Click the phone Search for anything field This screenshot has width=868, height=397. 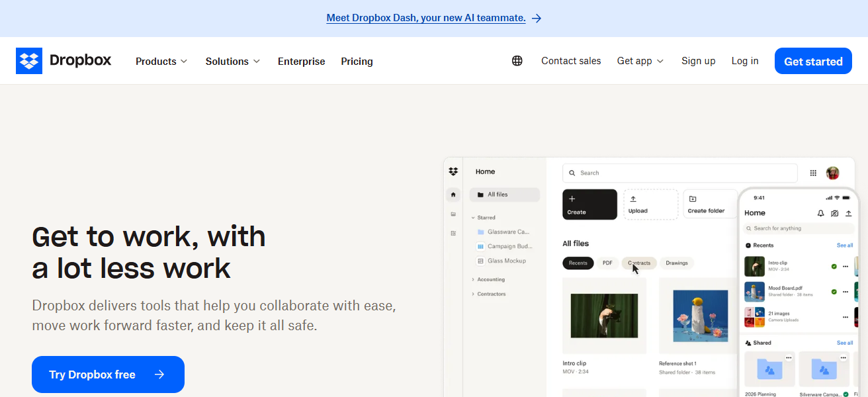tap(799, 228)
